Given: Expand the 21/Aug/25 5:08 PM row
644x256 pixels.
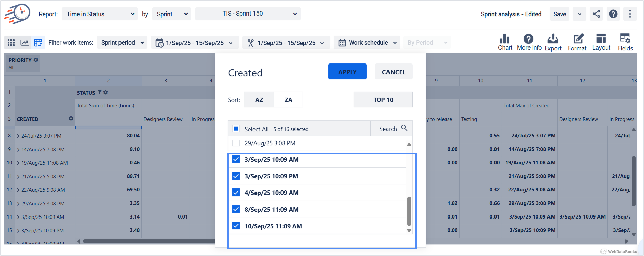Looking at the screenshot, I should (18, 177).
